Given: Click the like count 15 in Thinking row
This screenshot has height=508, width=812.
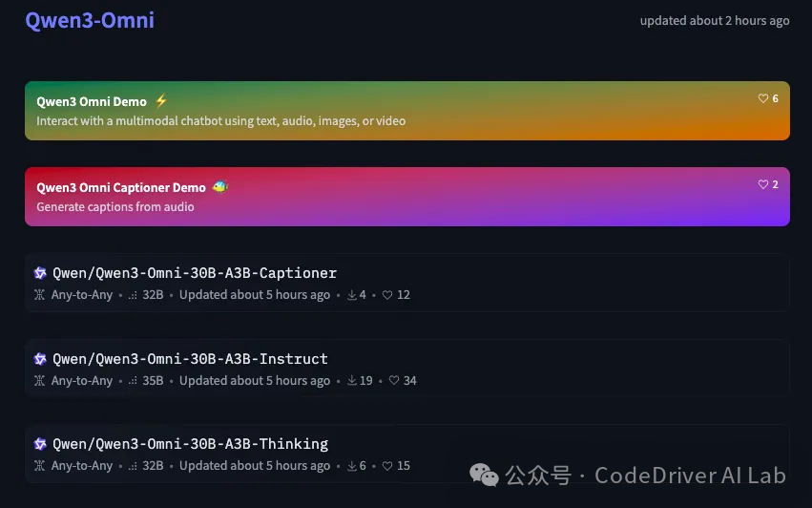Looking at the screenshot, I should tap(404, 465).
